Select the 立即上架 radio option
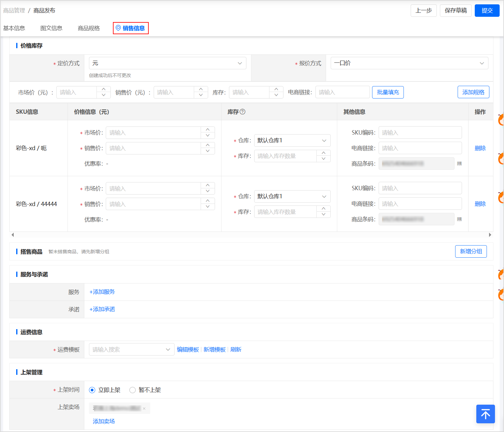This screenshot has width=504, height=432. (92, 390)
